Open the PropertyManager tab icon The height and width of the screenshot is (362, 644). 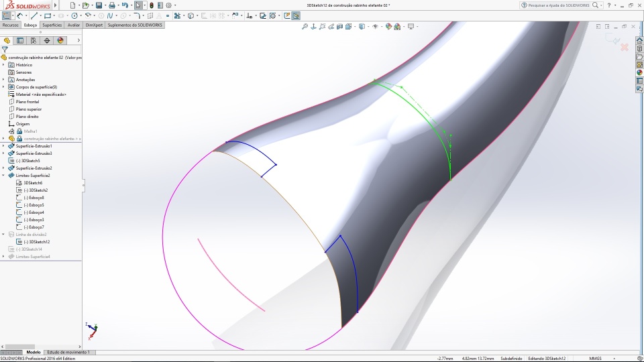(20, 40)
